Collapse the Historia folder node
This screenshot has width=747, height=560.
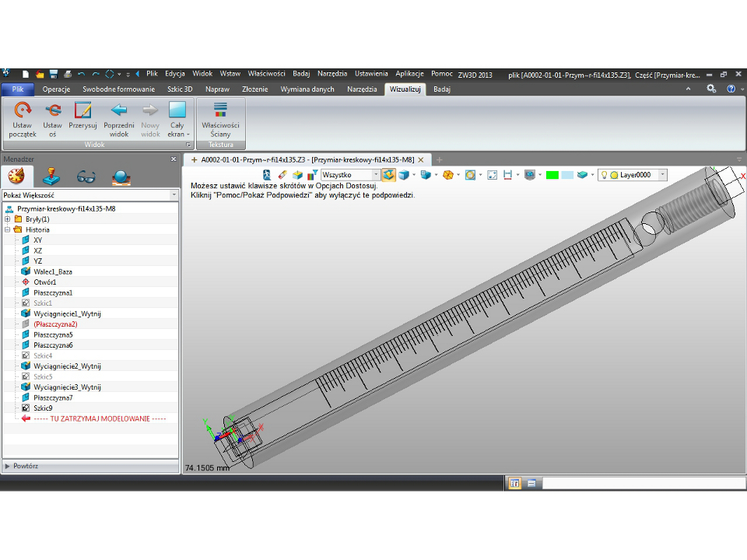coord(7,230)
